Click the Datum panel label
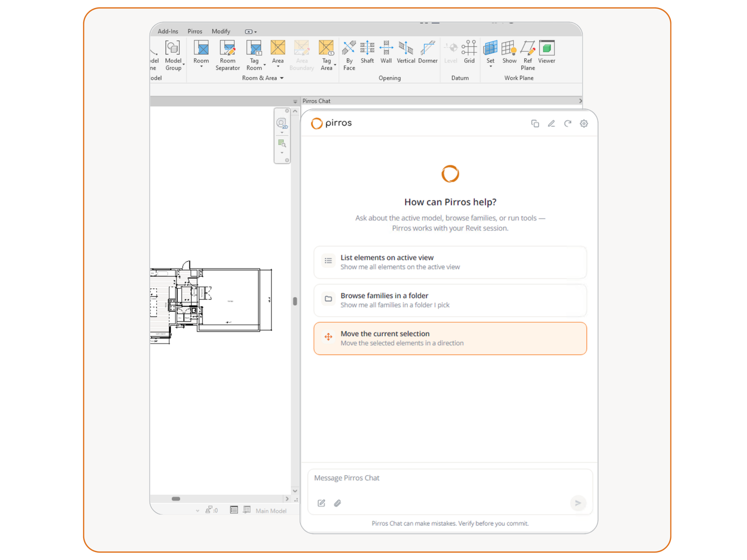The image size is (747, 560). pyautogui.click(x=460, y=78)
